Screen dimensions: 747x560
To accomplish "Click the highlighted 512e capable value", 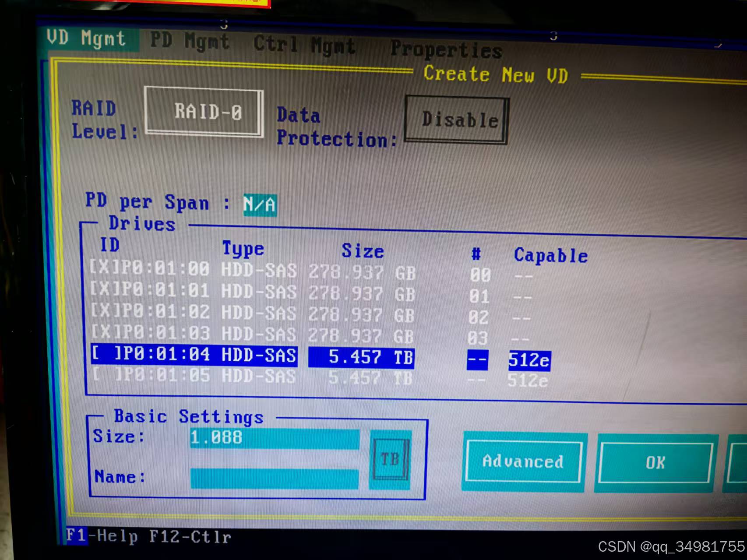I will tap(529, 361).
